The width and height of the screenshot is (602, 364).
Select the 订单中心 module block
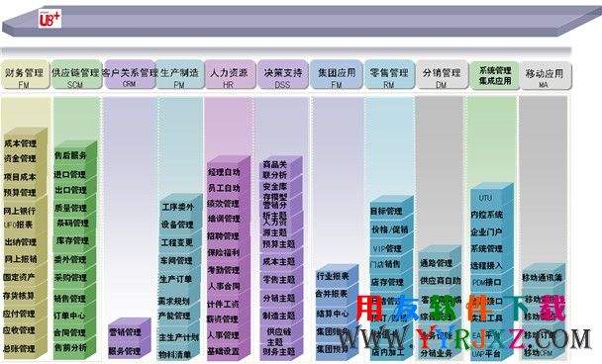coord(69,316)
